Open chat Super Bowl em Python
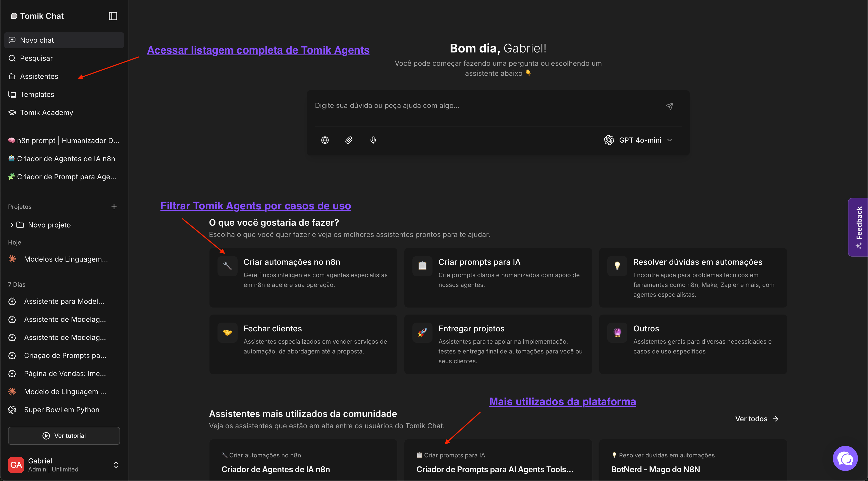The width and height of the screenshot is (868, 481). (64, 410)
